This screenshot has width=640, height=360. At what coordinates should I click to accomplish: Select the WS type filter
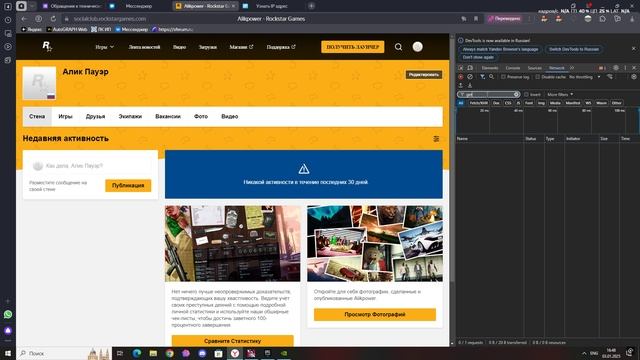[x=588, y=103]
